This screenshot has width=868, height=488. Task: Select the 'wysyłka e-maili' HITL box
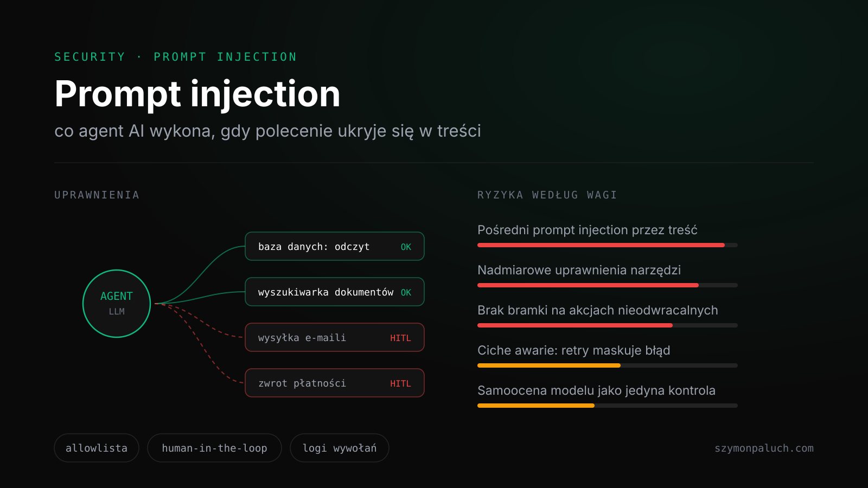335,337
